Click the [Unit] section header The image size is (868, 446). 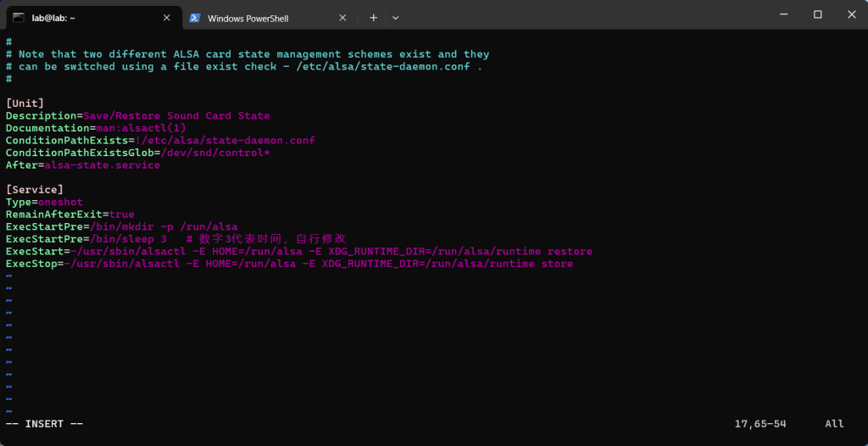tap(25, 103)
